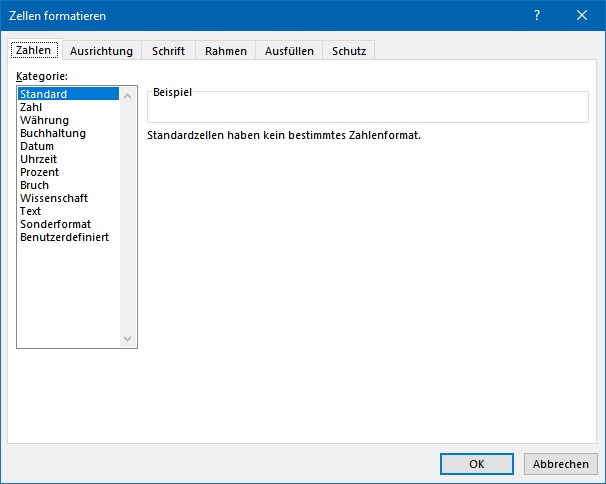Close the Zellen formatieren dialog

coord(582,15)
